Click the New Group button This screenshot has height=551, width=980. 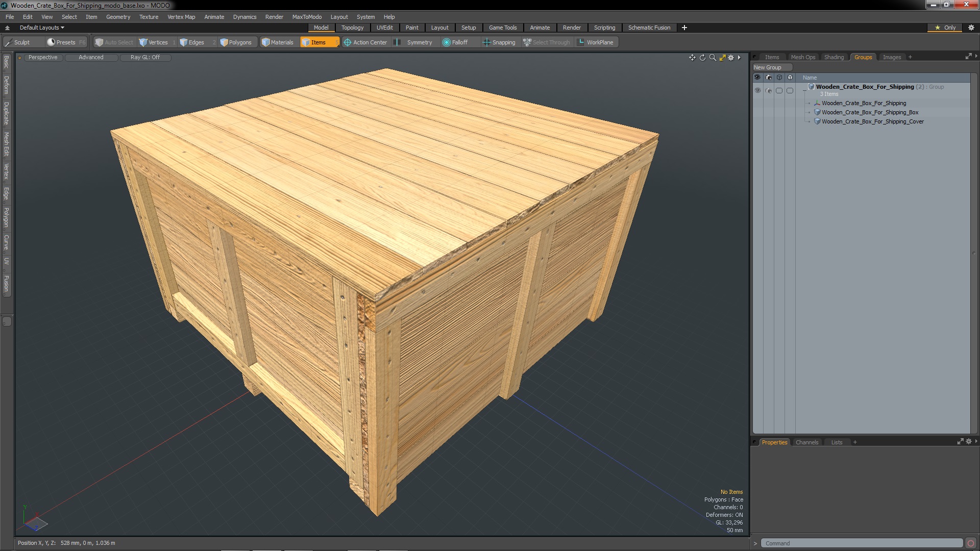click(x=772, y=67)
